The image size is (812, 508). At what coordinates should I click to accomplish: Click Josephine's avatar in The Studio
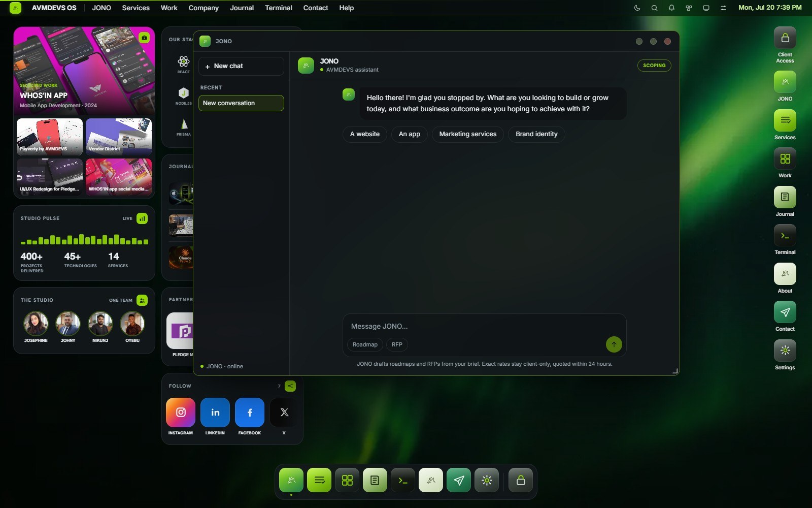click(x=36, y=324)
